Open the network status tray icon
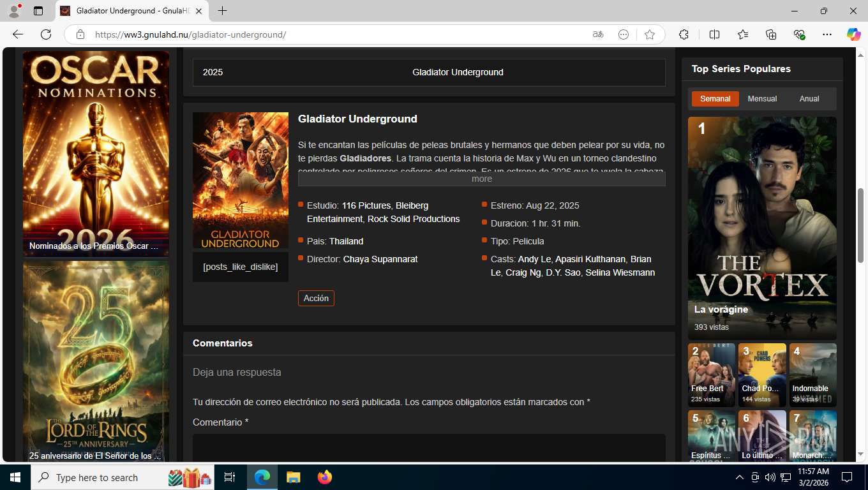Screen dimensions: 868x490 point(786,477)
